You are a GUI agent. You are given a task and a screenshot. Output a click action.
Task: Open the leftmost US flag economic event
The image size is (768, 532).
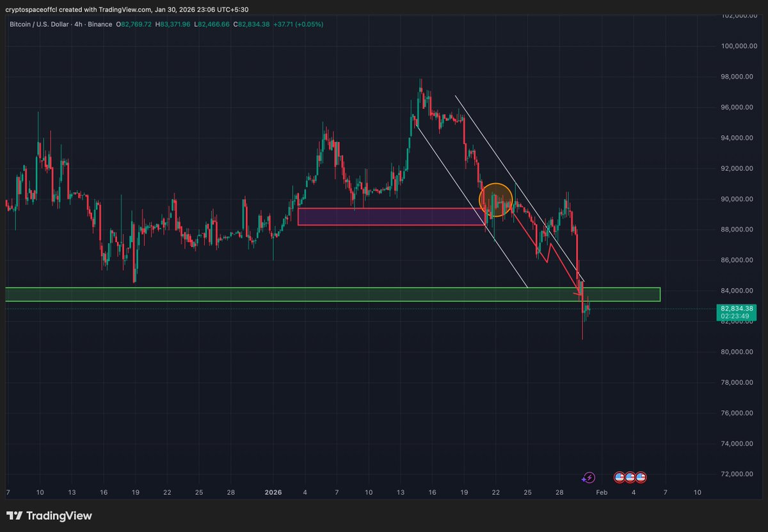click(619, 477)
